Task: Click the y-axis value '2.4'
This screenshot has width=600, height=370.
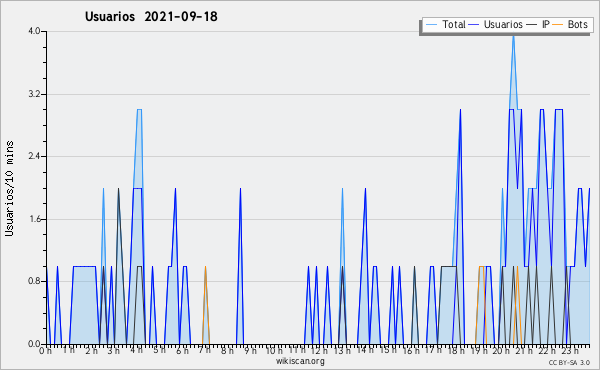Action: click(34, 156)
